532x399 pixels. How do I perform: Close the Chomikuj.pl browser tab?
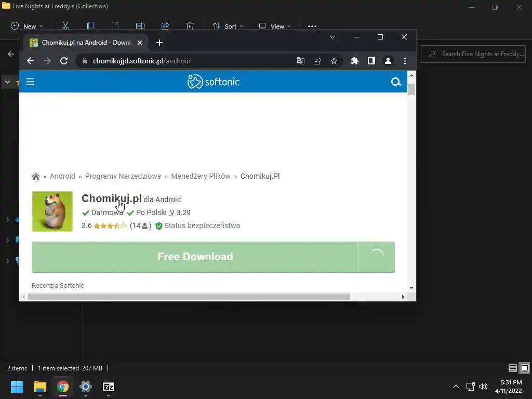(140, 43)
